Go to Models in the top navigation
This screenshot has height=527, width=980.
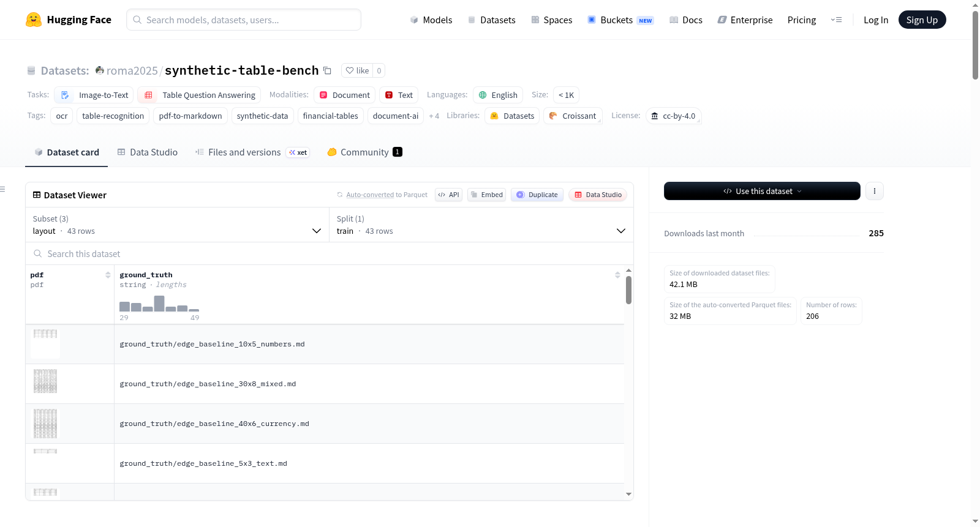pos(431,20)
